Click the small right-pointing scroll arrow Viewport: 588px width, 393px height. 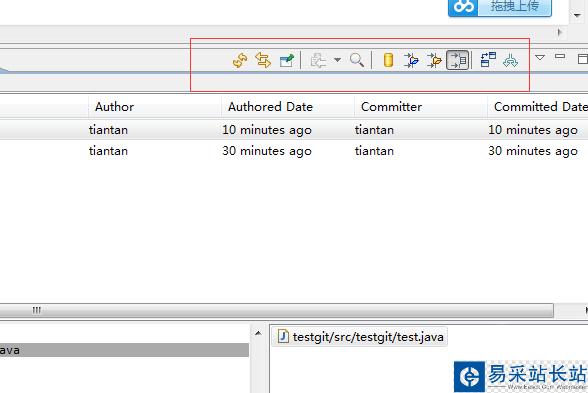pos(560,32)
